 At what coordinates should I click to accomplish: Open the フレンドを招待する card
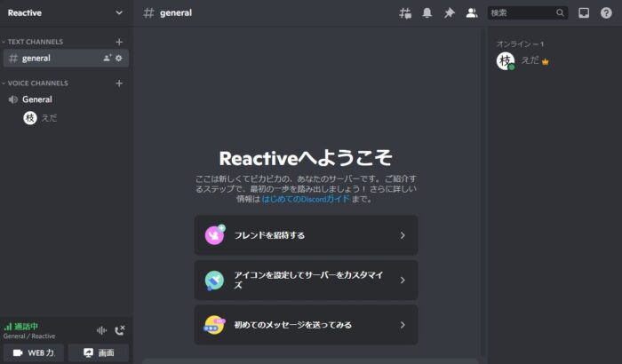306,235
